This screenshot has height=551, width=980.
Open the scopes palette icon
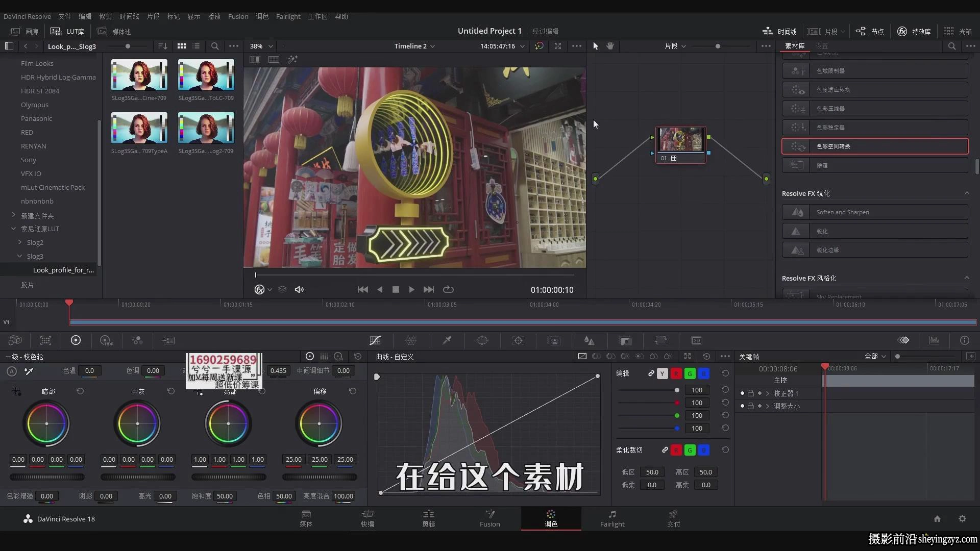pos(934,340)
